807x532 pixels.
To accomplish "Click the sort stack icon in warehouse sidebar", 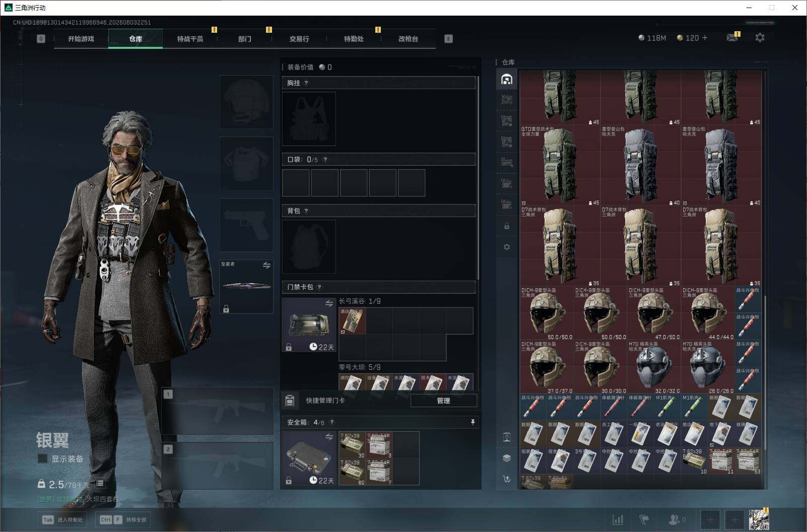I will tap(507, 458).
